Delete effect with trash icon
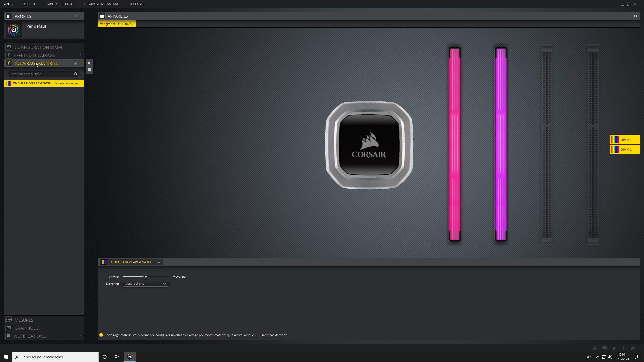644x362 pixels. coord(89,70)
